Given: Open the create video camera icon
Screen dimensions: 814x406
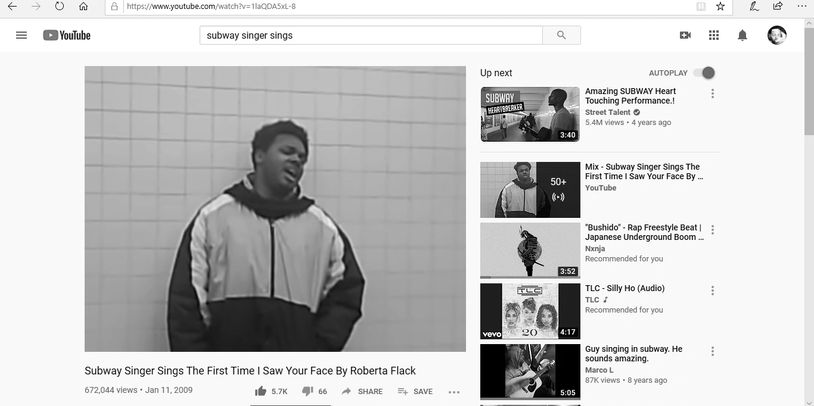Looking at the screenshot, I should coord(685,35).
